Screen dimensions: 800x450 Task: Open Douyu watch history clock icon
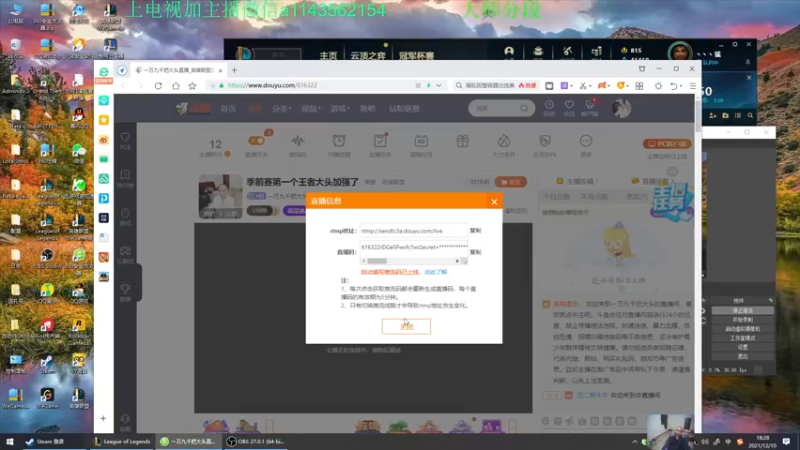point(549,107)
